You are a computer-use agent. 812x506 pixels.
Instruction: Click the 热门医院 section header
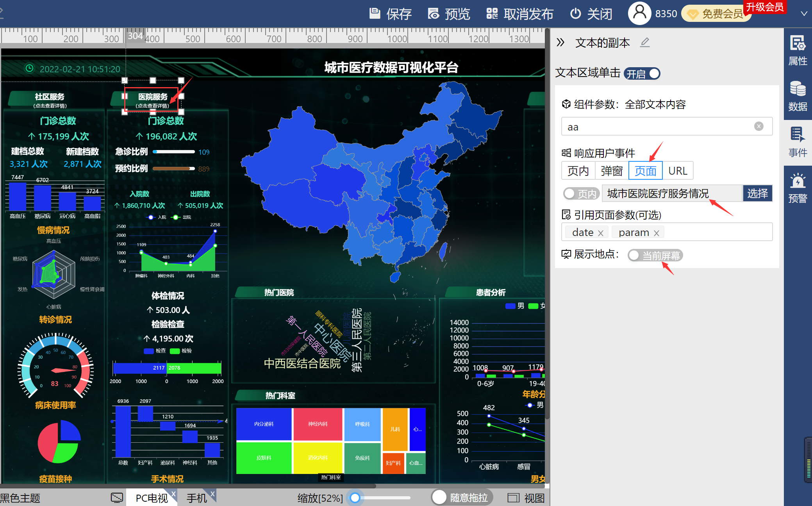(279, 292)
